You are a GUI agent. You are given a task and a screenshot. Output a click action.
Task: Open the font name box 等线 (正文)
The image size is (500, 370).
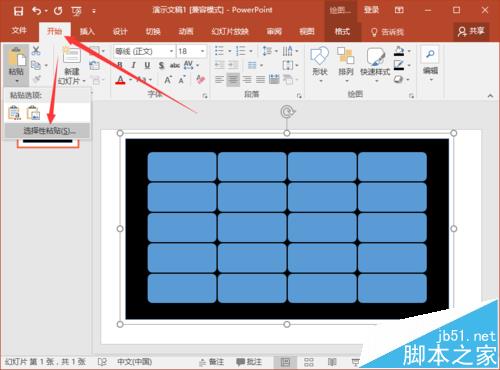coord(144,51)
